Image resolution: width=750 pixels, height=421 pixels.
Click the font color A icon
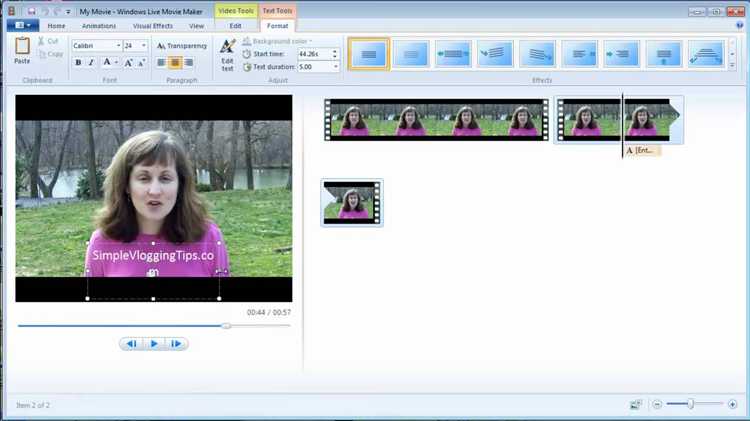107,62
